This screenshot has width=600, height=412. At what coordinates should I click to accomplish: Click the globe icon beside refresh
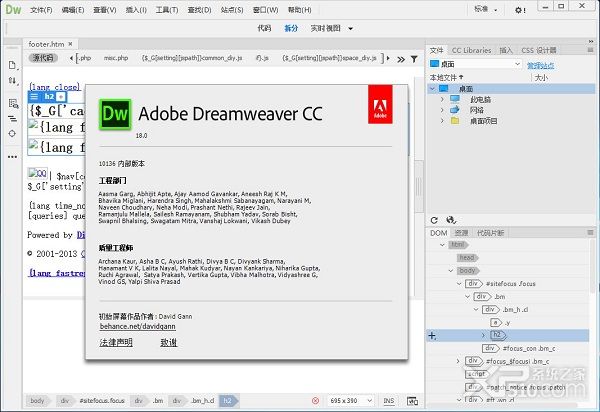point(451,220)
